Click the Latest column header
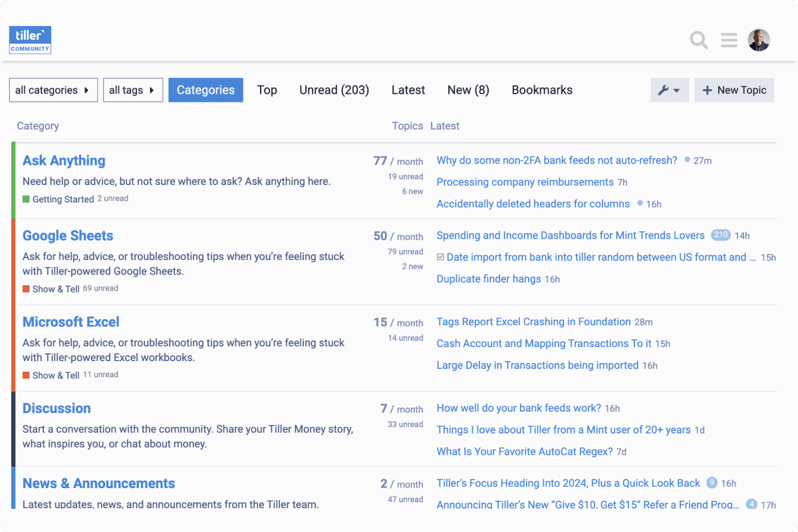Image resolution: width=798 pixels, height=532 pixels. pos(445,126)
